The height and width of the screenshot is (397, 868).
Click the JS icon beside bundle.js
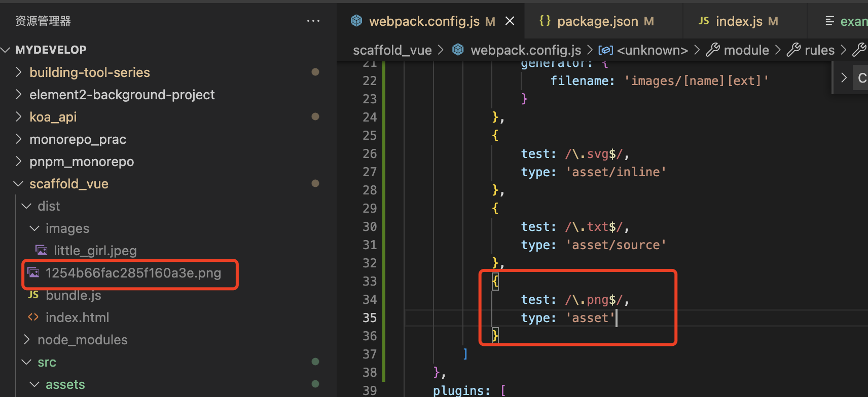[x=33, y=295]
